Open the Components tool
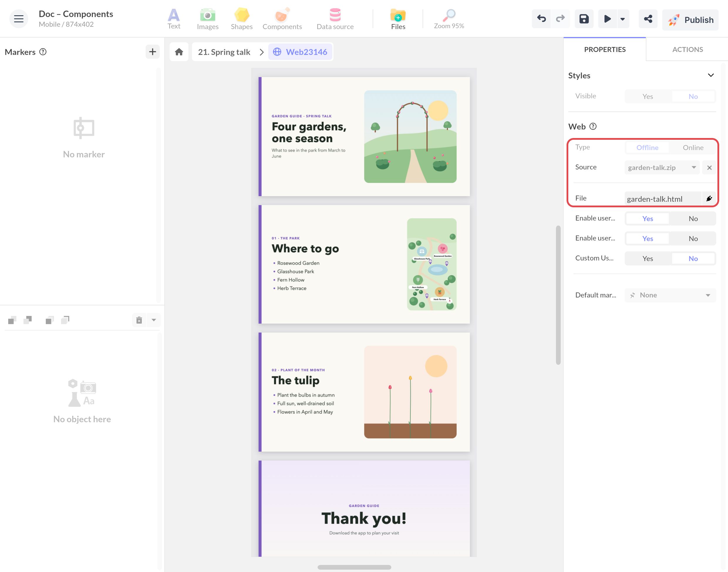Viewport: 728px width, 572px height. 282,19
